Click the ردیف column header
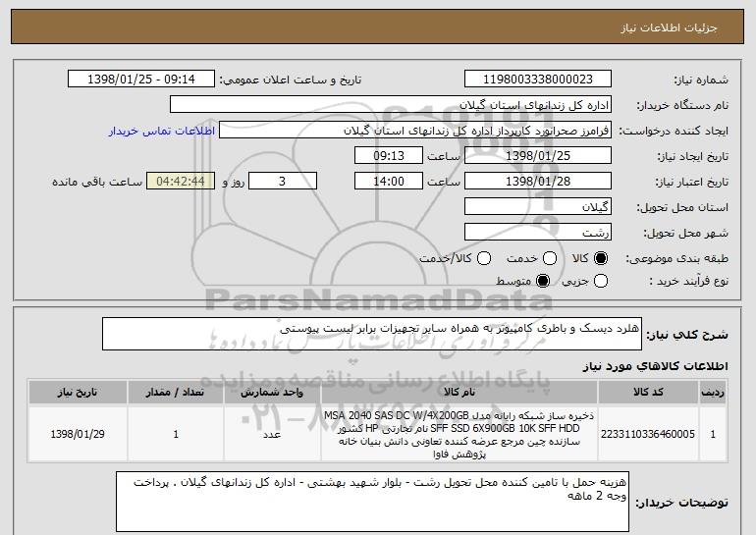 click(x=713, y=393)
